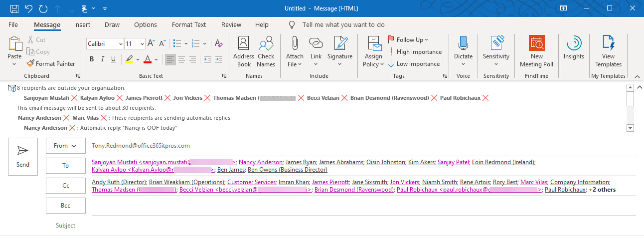
Task: Undo the last action
Action: [29, 8]
